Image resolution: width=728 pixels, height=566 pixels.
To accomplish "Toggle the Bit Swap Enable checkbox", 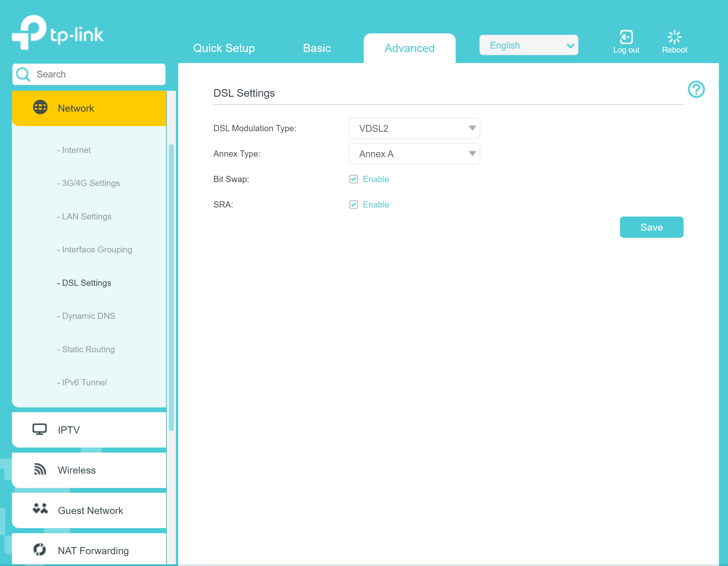I will [353, 179].
